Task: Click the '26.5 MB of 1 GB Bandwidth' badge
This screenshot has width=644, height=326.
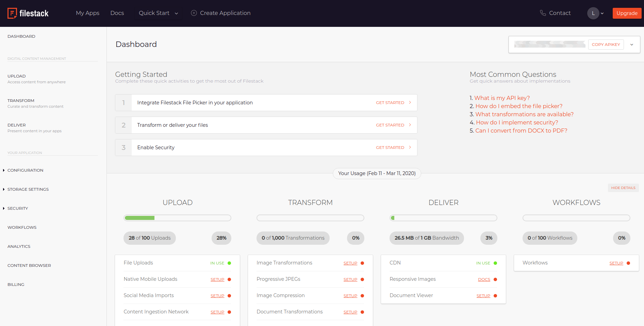Action: pyautogui.click(x=427, y=238)
